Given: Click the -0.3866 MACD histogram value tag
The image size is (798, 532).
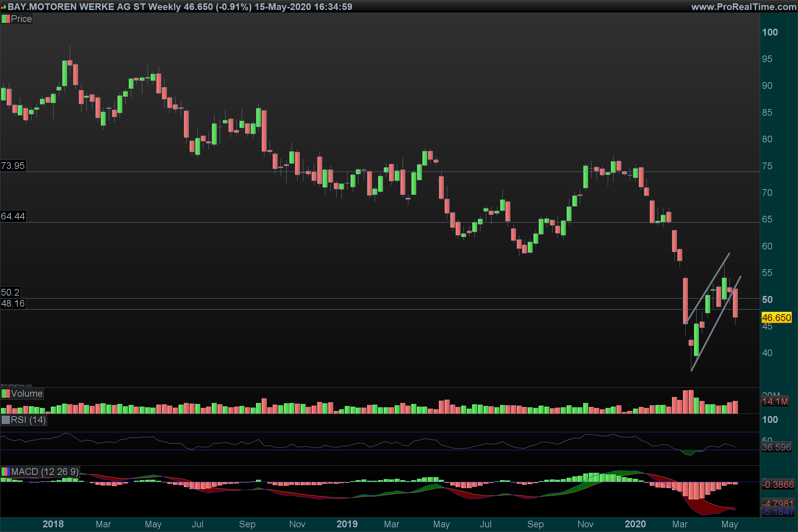Looking at the screenshot, I should 778,484.
